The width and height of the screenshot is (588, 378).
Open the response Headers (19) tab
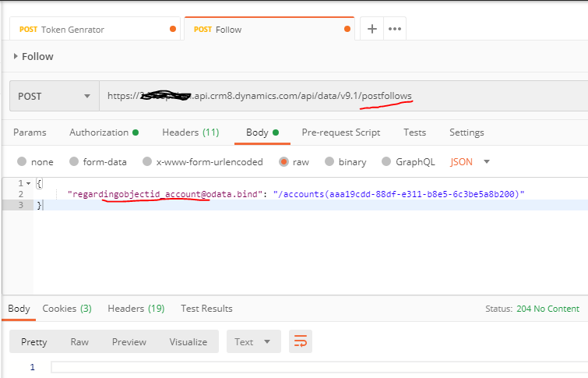[136, 309]
